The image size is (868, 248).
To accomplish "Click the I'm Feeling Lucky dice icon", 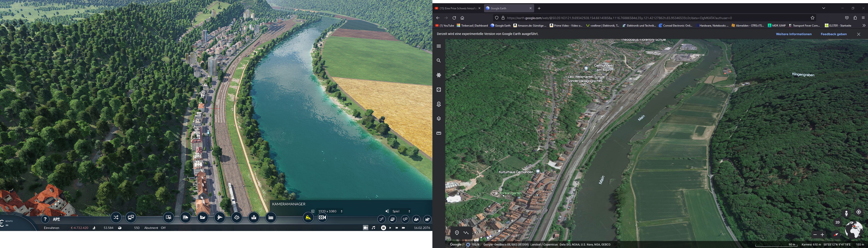I will 439,90.
